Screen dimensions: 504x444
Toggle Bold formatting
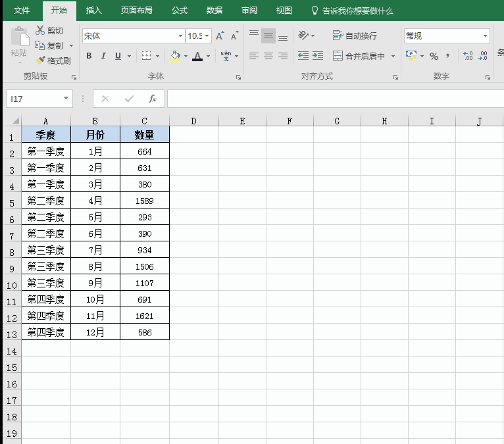click(89, 56)
